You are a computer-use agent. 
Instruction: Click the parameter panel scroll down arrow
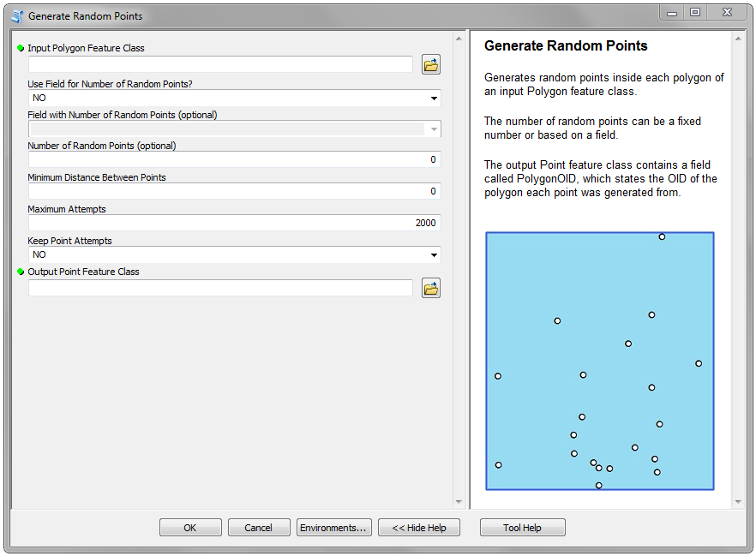click(x=459, y=502)
